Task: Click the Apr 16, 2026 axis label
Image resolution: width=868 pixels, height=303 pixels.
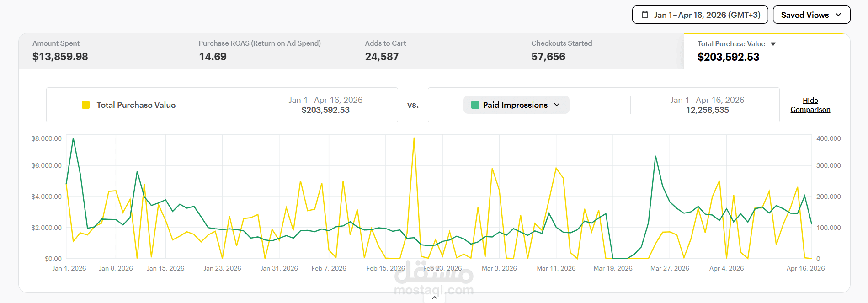Action: click(x=805, y=268)
